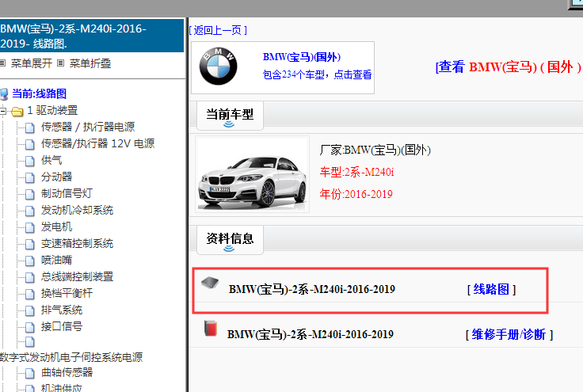Viewport: 583px width, 392px height.
Task: Click the page icon beside 喷油嘴
Action: coord(30,261)
